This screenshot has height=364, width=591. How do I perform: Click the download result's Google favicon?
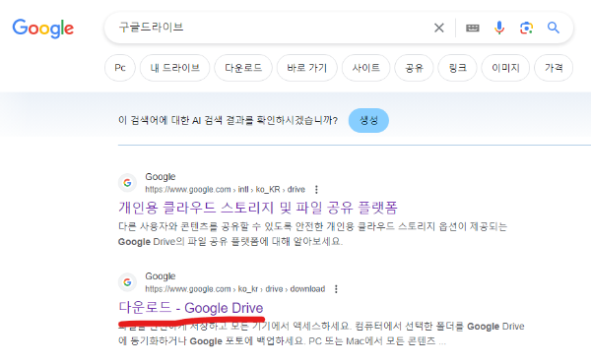pyautogui.click(x=127, y=282)
